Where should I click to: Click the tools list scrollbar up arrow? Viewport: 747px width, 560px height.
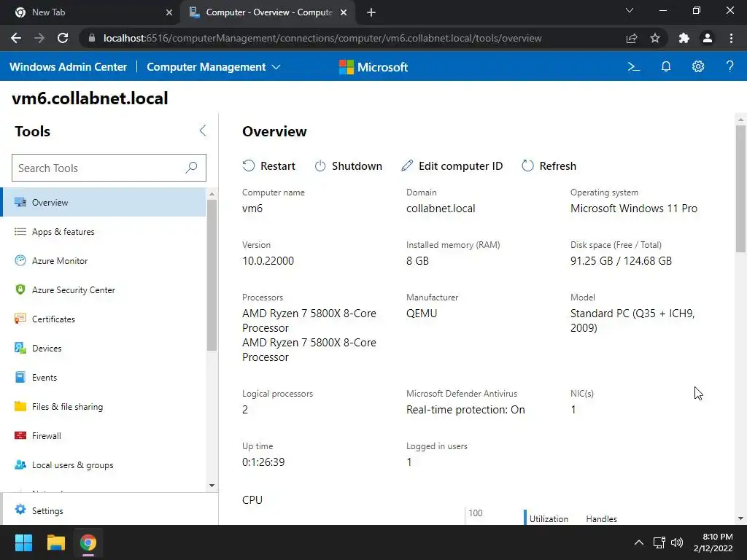(x=212, y=194)
